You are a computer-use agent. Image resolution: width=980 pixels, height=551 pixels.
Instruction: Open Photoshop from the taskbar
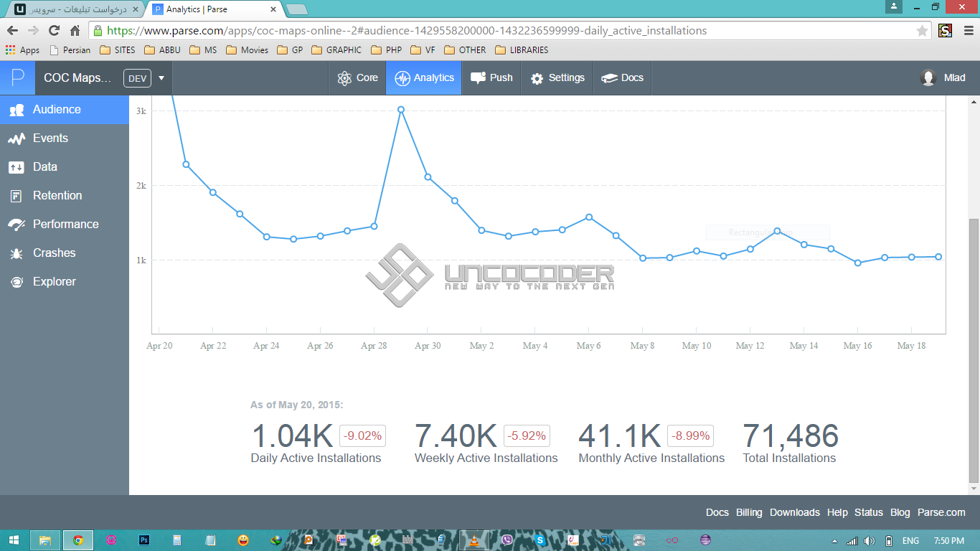pyautogui.click(x=144, y=540)
